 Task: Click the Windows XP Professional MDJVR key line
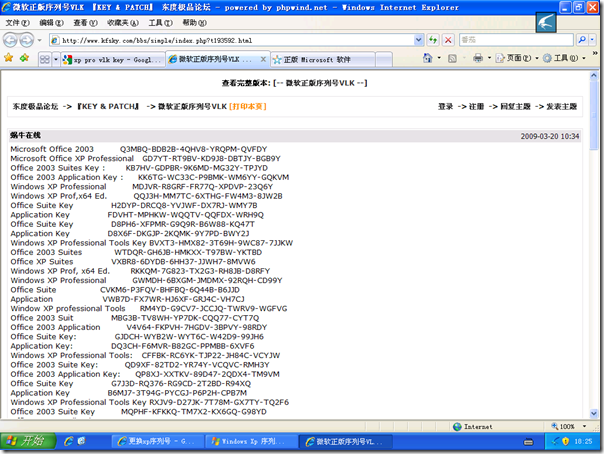(x=142, y=186)
